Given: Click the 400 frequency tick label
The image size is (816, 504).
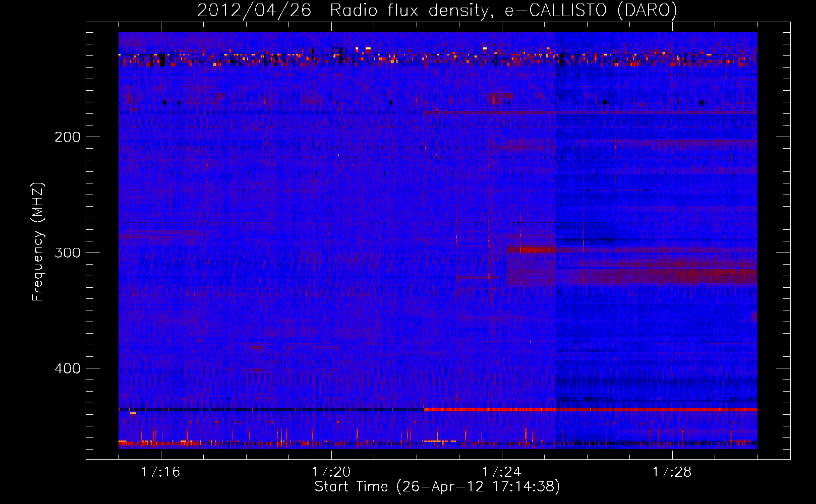Looking at the screenshot, I should [68, 368].
